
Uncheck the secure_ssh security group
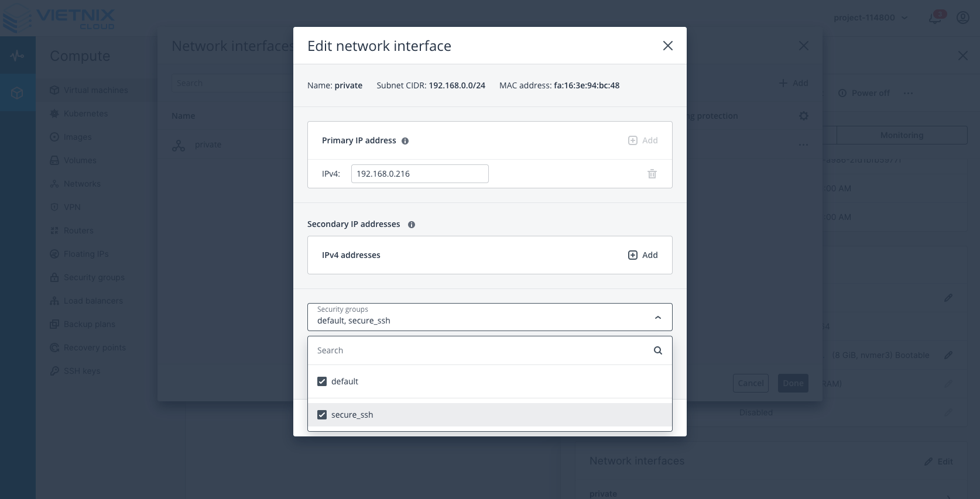click(322, 414)
